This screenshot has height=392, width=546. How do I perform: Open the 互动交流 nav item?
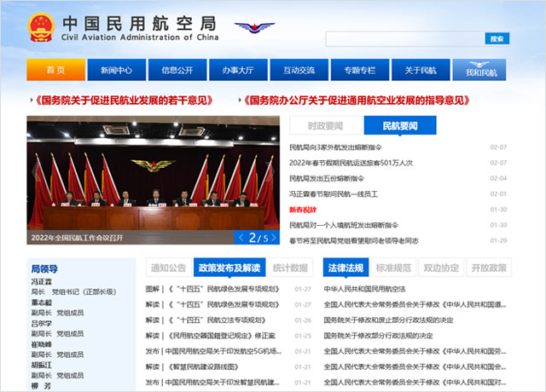click(299, 70)
